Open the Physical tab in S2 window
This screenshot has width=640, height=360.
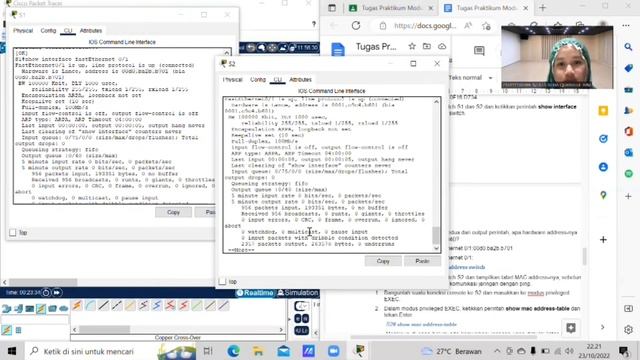pyautogui.click(x=232, y=80)
